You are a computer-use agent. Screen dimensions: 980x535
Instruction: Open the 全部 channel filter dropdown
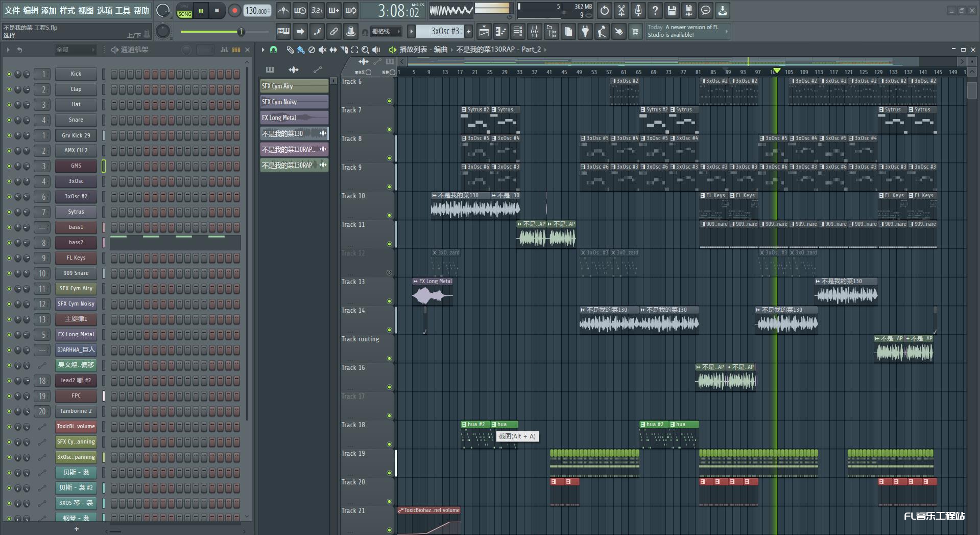[75, 50]
